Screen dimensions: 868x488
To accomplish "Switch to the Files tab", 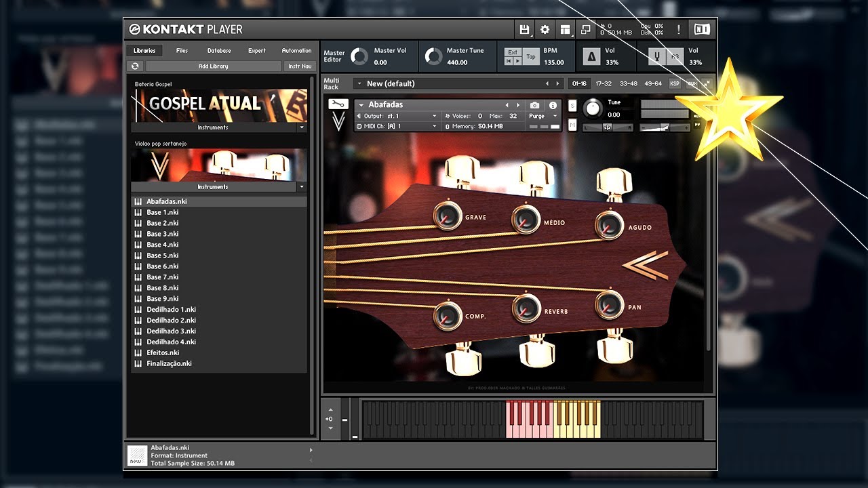I will coord(182,50).
